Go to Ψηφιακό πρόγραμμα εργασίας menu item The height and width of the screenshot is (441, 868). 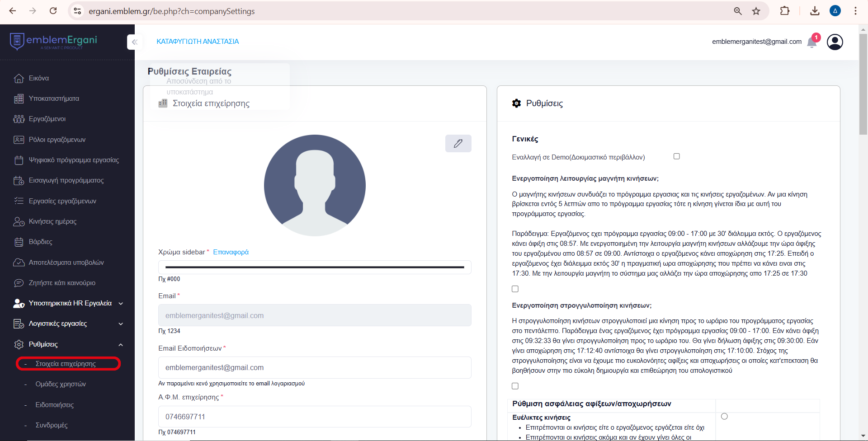74,160
